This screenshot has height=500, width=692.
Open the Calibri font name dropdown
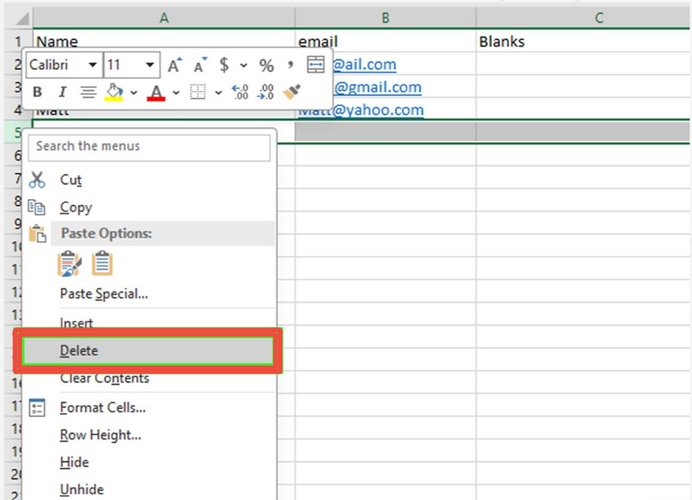point(93,65)
